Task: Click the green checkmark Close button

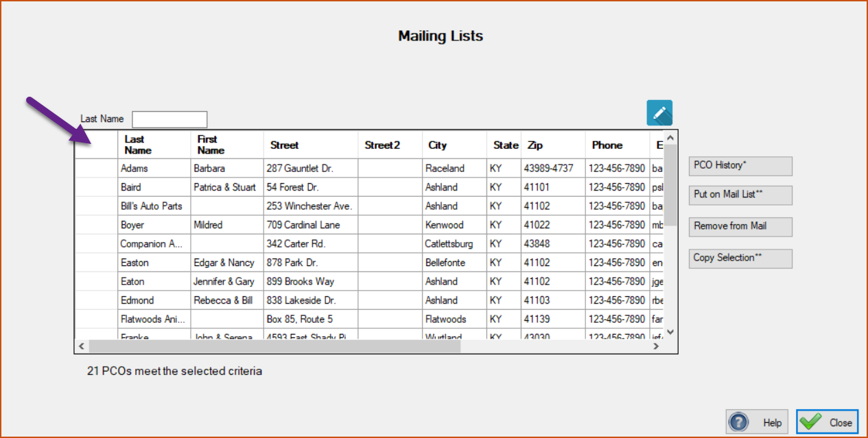Action: [827, 422]
